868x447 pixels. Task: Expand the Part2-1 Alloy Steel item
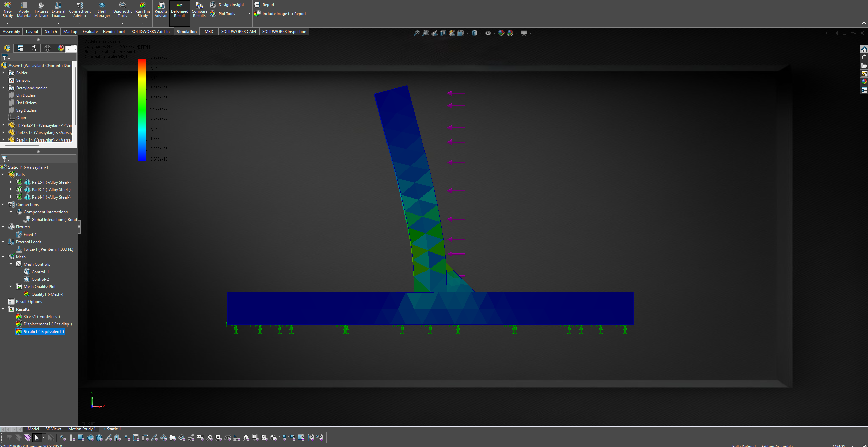[x=11, y=182]
